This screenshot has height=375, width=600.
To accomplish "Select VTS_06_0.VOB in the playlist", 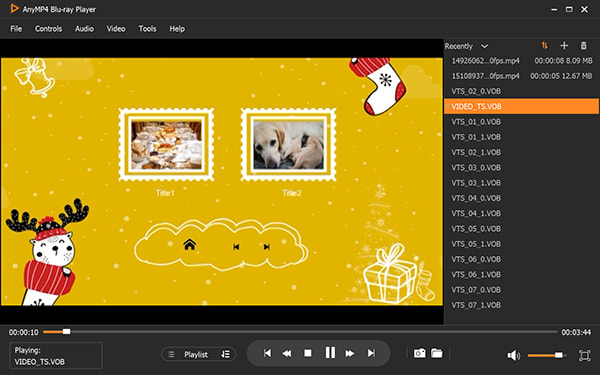I will point(522,259).
